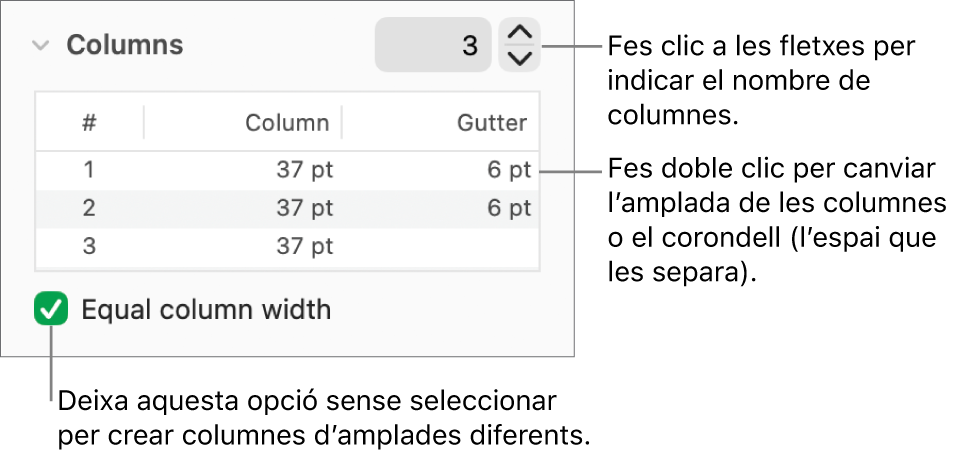Select row 1 in the columns table
Image resolution: width=958 pixels, height=455 pixels.
(x=89, y=170)
